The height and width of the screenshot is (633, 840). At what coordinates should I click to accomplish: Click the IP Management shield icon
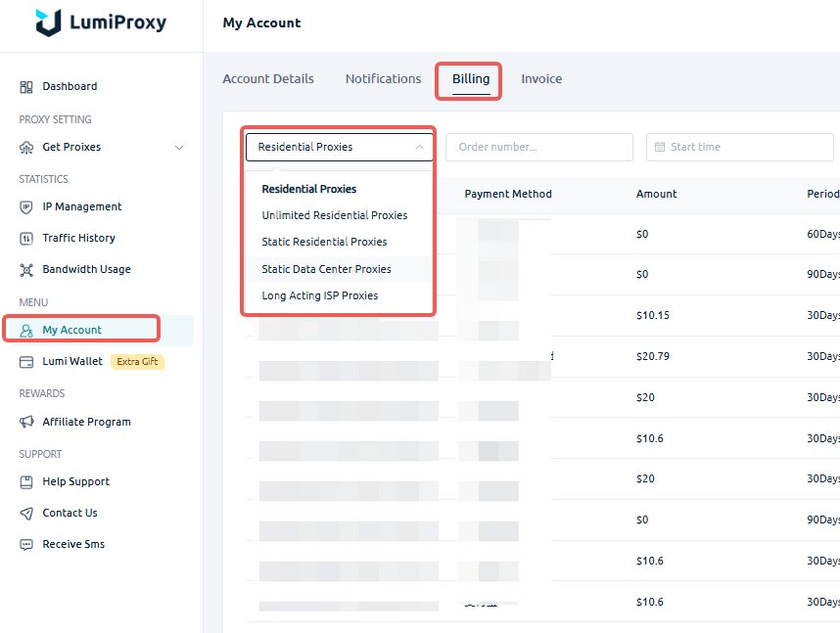(26, 207)
